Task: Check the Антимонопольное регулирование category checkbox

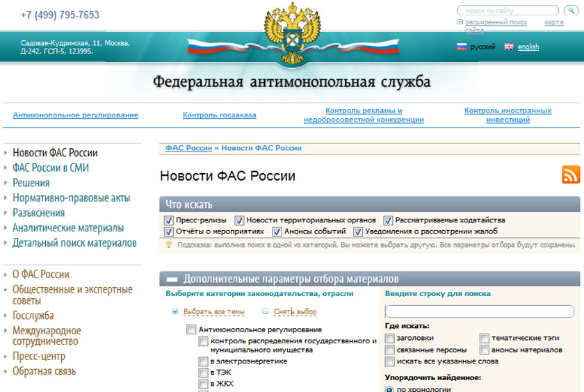Action: pyautogui.click(x=191, y=329)
